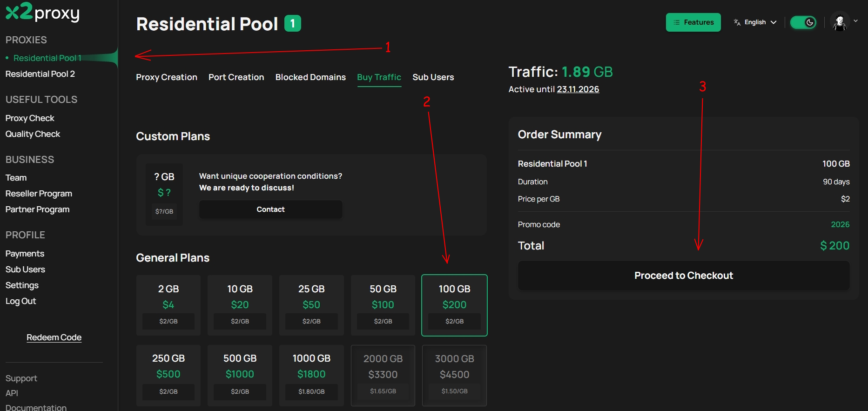Pick the 1000 GB $1800 plan
868x411 pixels.
311,376
